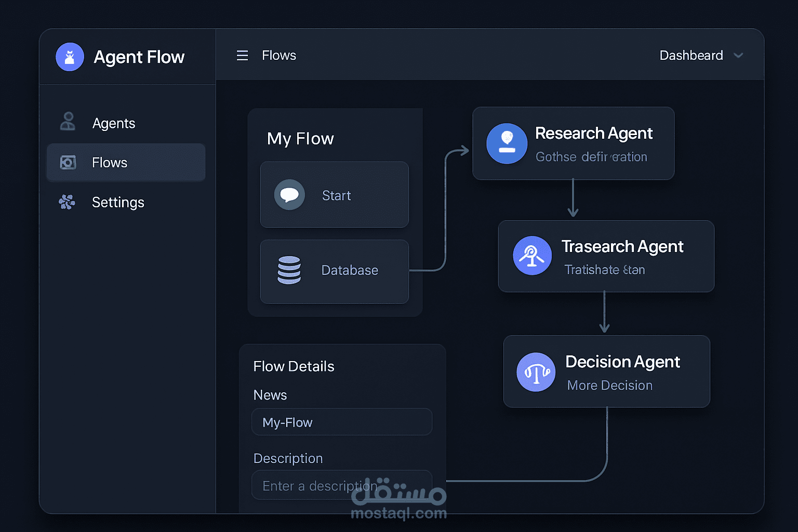Click the Decision Agent scales icon

tap(536, 371)
